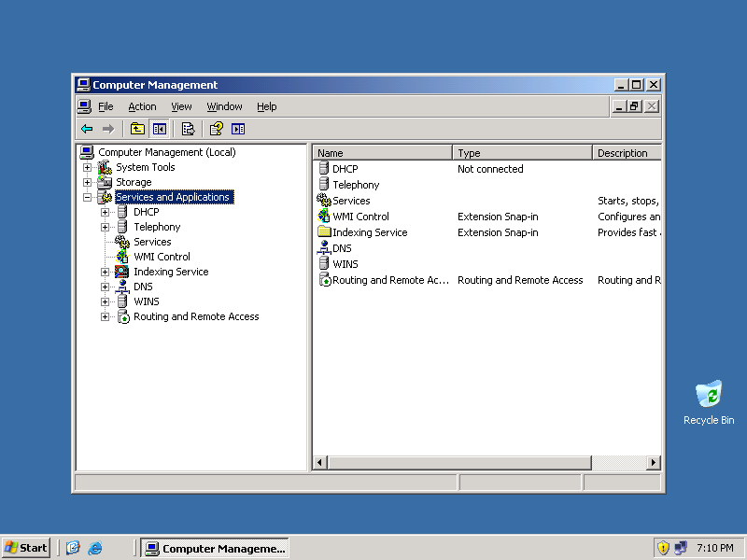The image size is (747, 560).
Task: Select Routing and Remote Access tree label
Action: 196,316
